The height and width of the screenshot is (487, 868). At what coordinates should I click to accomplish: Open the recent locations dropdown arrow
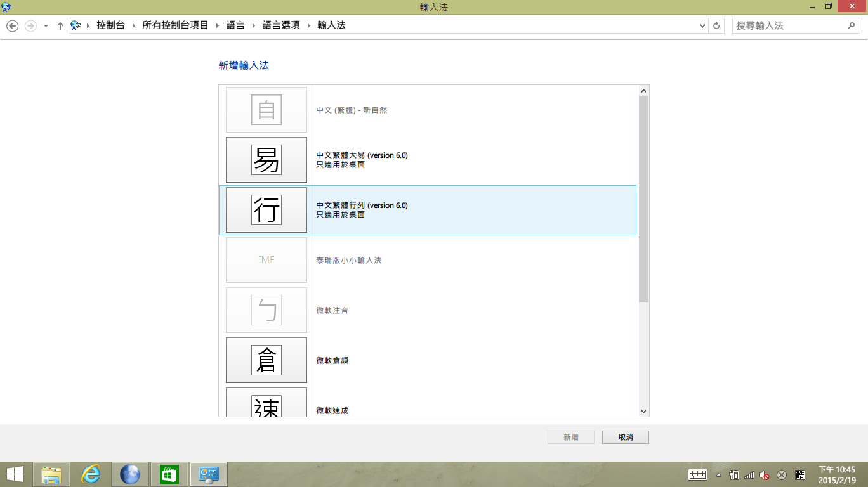(x=46, y=26)
